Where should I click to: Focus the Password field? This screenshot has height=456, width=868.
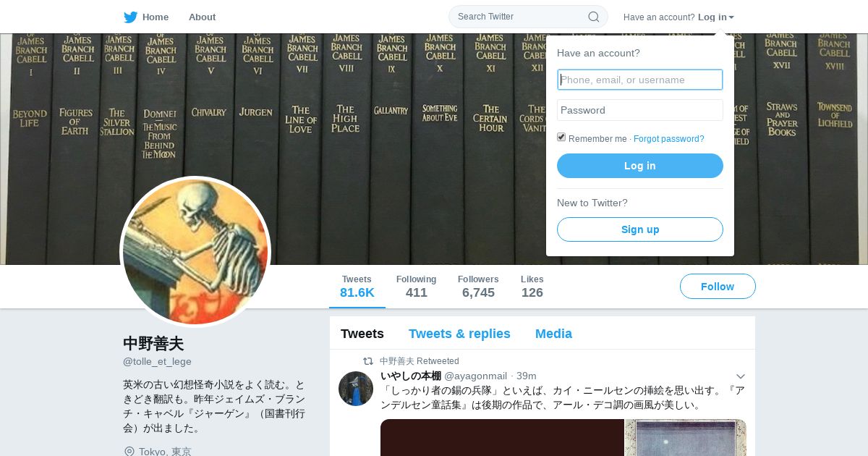point(640,110)
